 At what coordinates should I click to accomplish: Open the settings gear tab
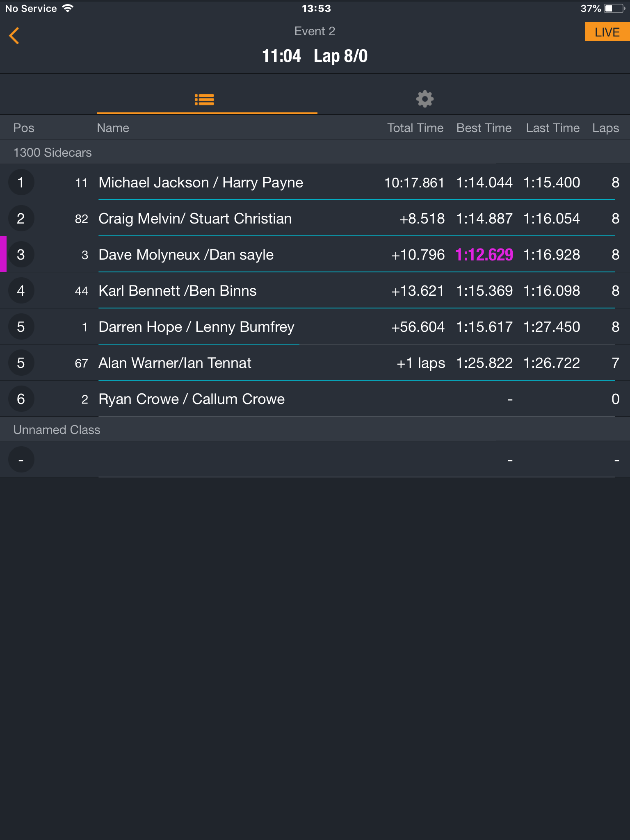(425, 99)
